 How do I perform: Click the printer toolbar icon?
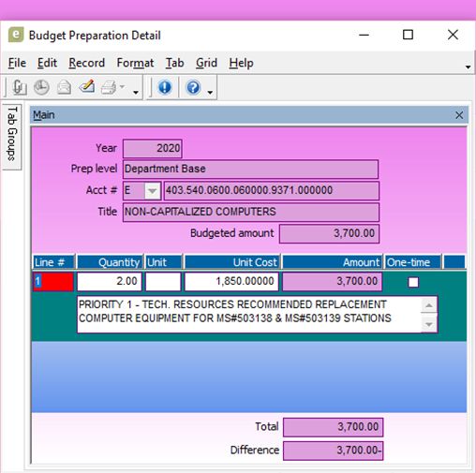[109, 87]
